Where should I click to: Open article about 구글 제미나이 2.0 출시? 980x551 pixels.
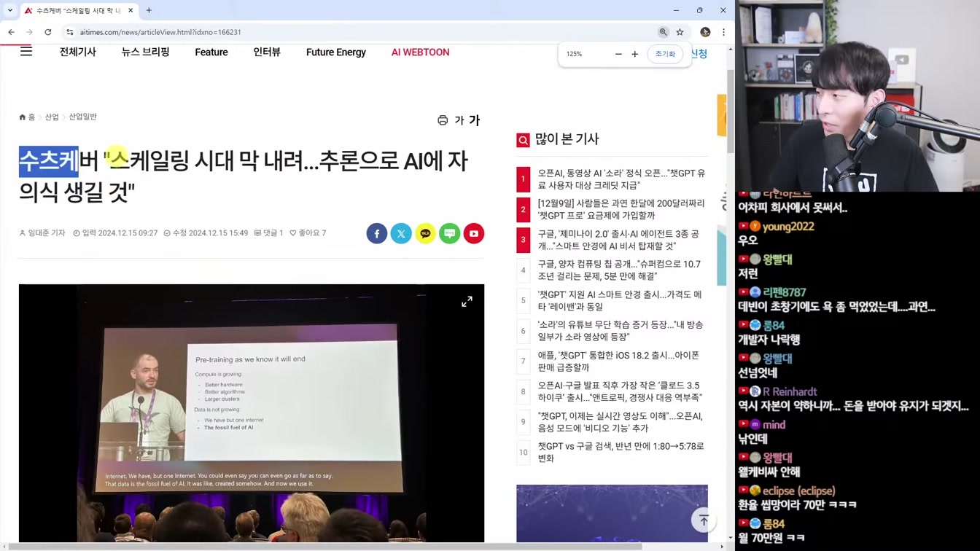click(618, 240)
